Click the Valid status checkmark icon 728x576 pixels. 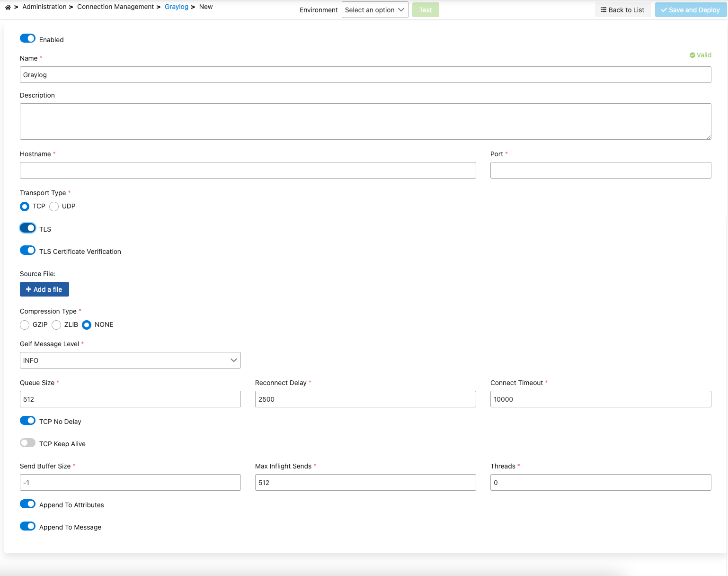tap(692, 55)
